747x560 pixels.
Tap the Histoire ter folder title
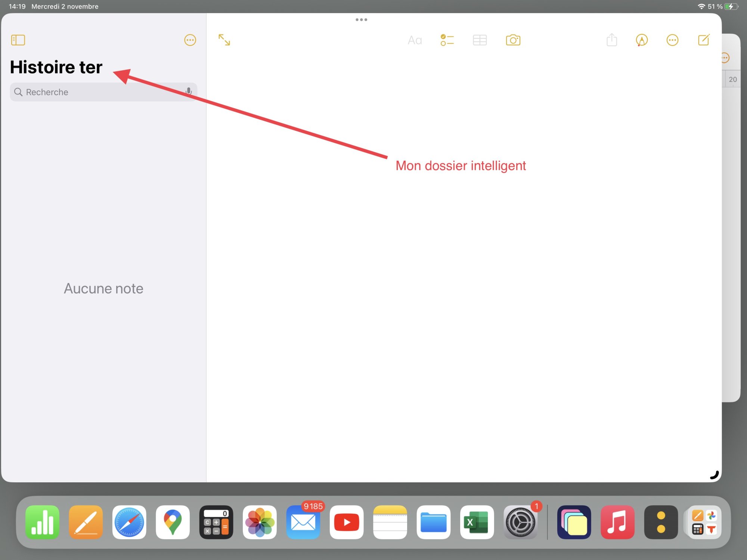56,67
